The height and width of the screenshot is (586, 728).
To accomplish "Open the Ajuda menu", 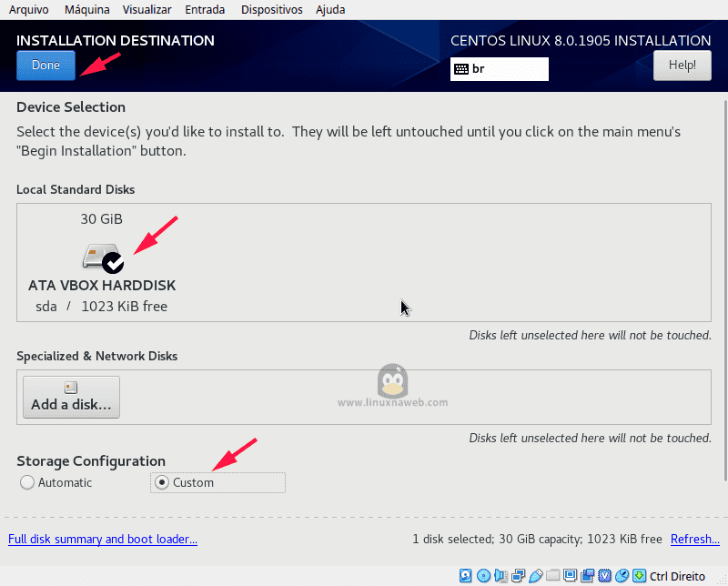I will click(330, 10).
